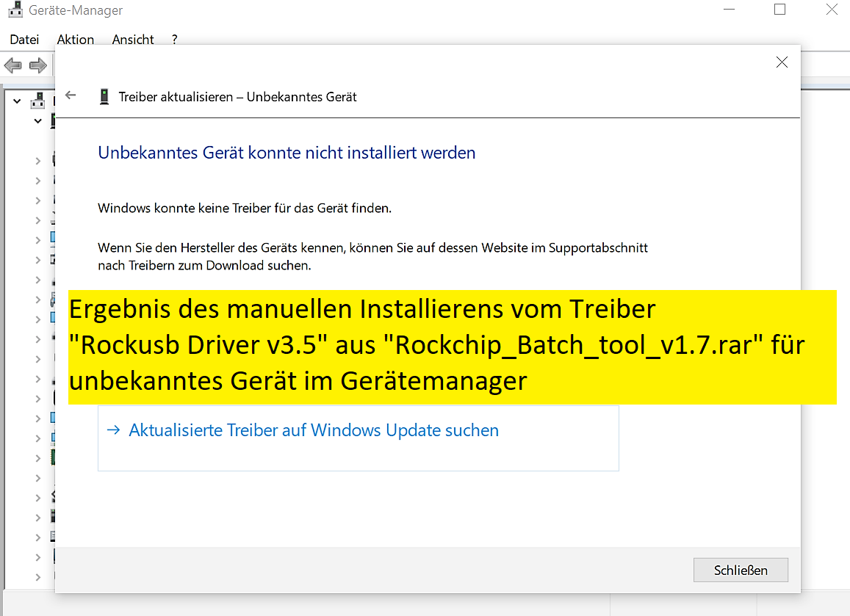Screen dimensions: 850x616
Task: Click the dialog title 'Treiber aktualisieren – Unbekanntes Gerät'
Action: [237, 97]
